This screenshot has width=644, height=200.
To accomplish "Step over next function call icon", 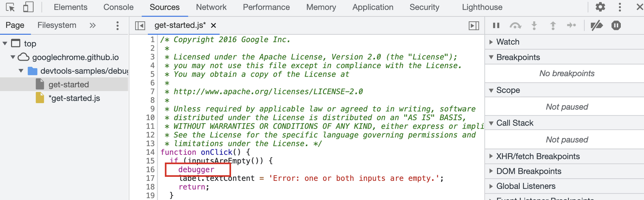I will (515, 26).
